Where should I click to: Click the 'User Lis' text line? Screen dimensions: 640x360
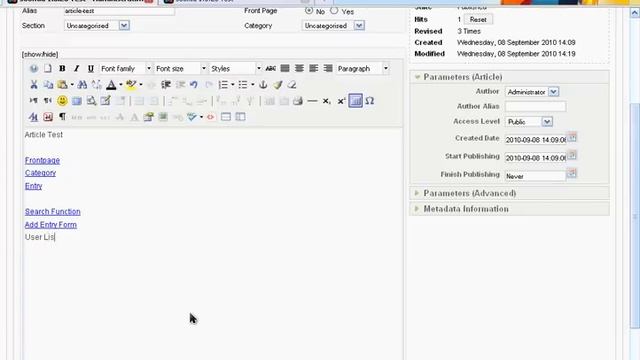coord(40,237)
